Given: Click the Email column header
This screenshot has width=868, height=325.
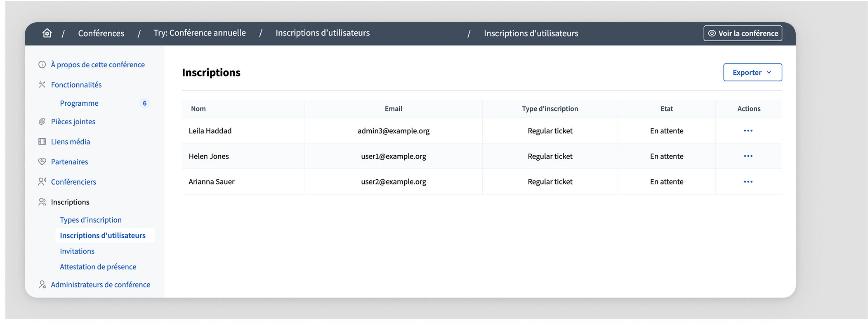Looking at the screenshot, I should click(394, 109).
